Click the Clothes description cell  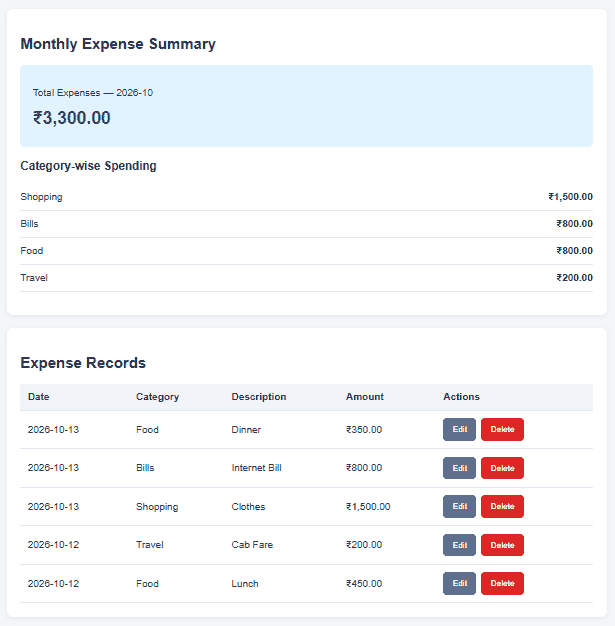(x=248, y=507)
